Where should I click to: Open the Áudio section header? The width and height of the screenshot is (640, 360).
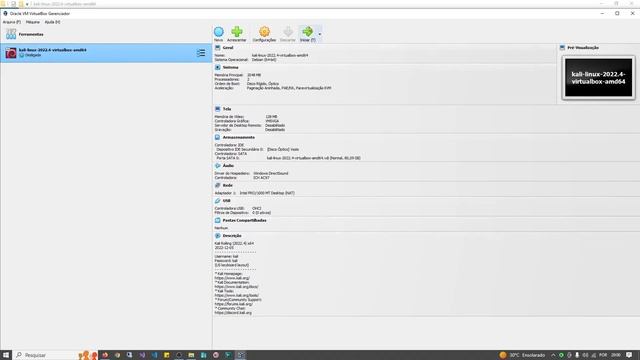(228, 166)
